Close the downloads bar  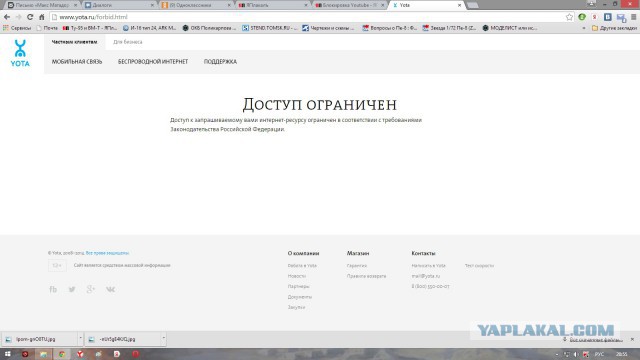tap(632, 339)
